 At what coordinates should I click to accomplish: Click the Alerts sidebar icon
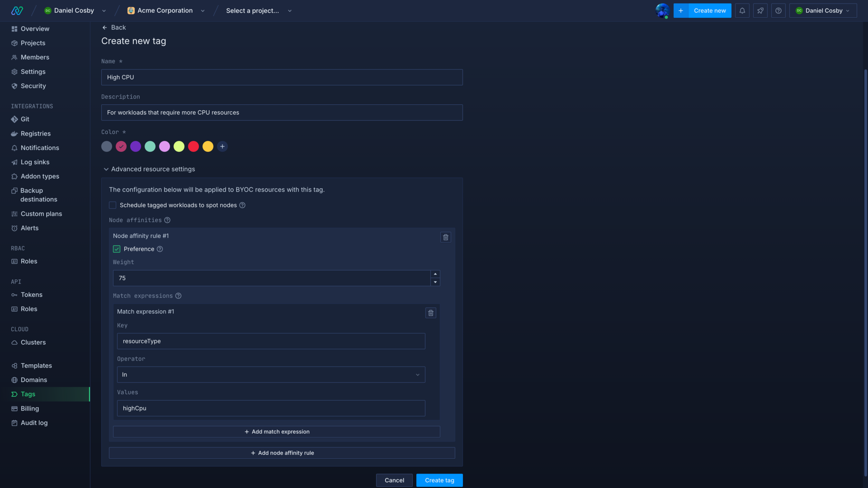coord(14,228)
